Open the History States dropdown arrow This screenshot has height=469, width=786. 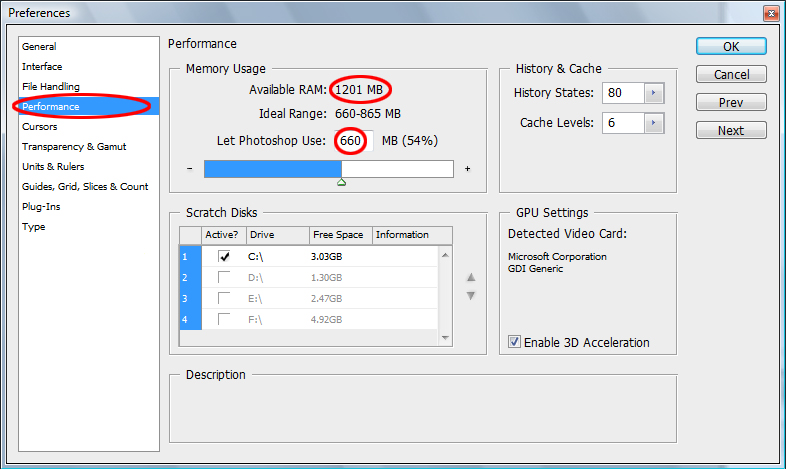[654, 93]
